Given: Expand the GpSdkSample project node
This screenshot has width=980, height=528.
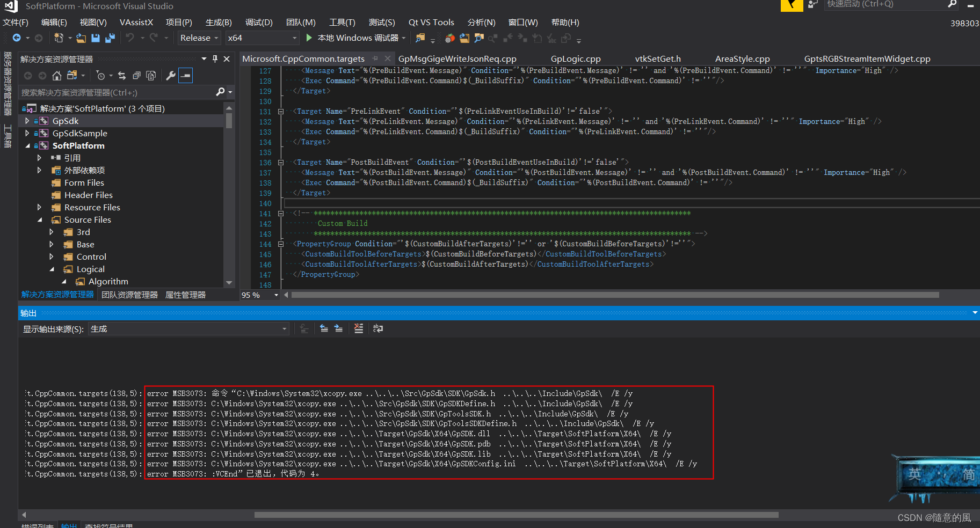Looking at the screenshot, I should point(27,134).
